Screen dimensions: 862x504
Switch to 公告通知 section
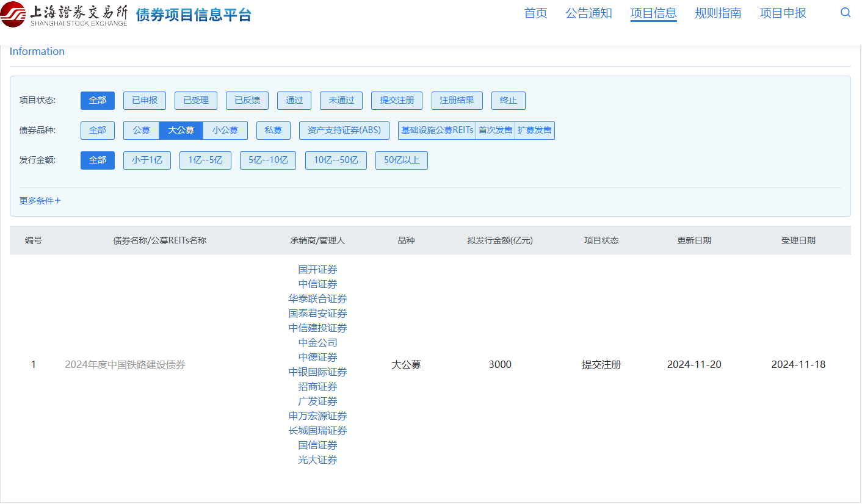pos(589,13)
